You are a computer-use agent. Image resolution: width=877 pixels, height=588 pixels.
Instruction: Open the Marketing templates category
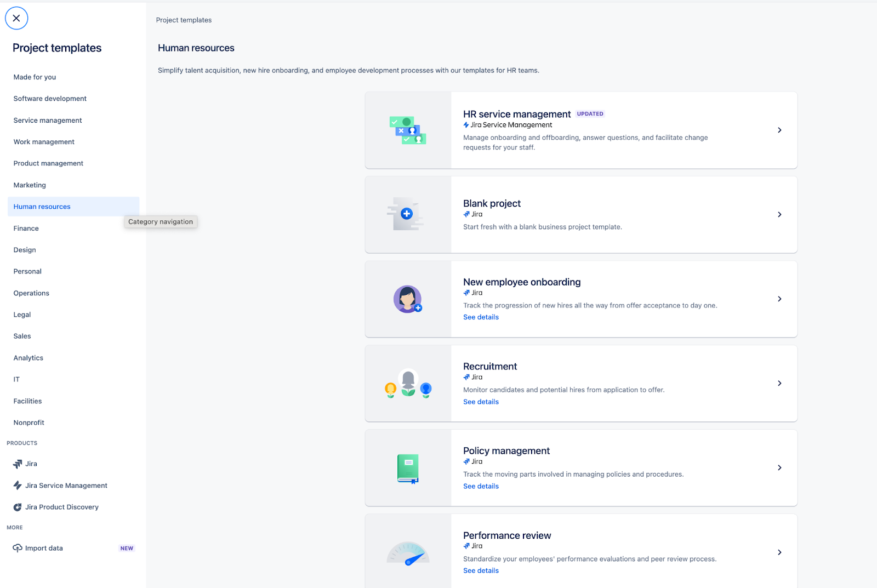(x=30, y=185)
